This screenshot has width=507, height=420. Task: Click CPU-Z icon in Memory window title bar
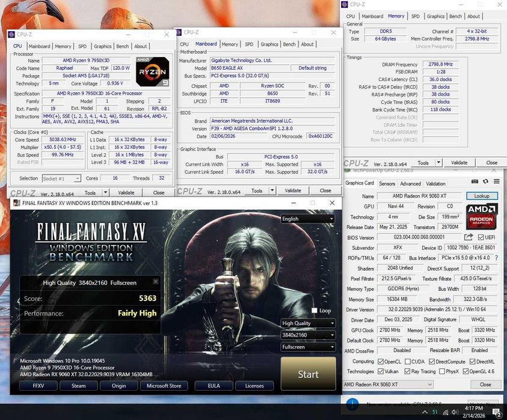(345, 4)
